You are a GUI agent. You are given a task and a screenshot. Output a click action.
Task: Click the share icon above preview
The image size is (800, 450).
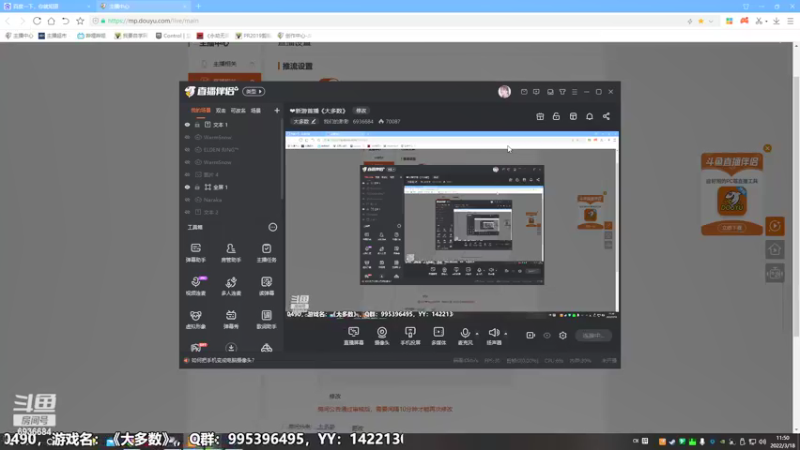click(606, 116)
